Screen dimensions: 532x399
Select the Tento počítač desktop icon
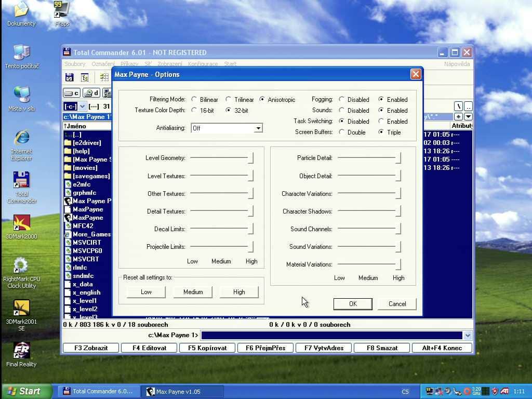22,57
